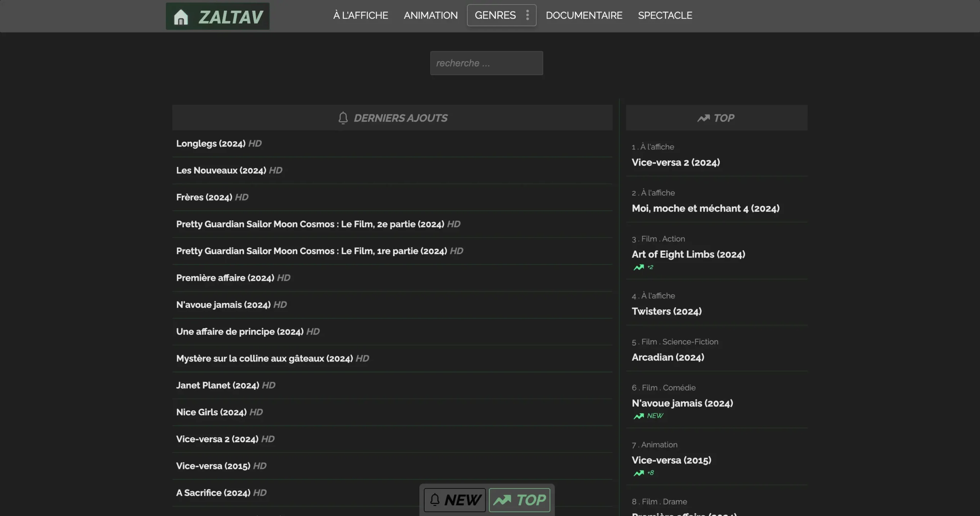Open Art of Eight Limbs (2024) in TOP
Viewport: 980px width, 516px height.
(688, 254)
